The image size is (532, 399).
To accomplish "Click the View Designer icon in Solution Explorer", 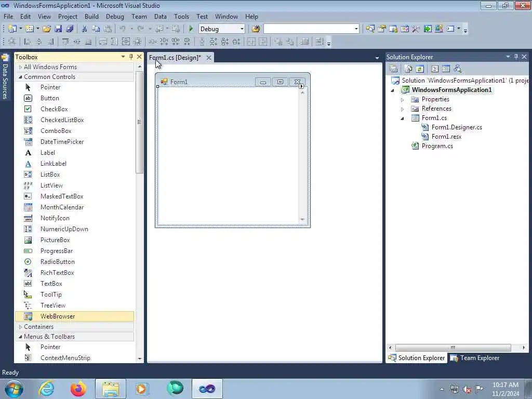I will 446,69.
